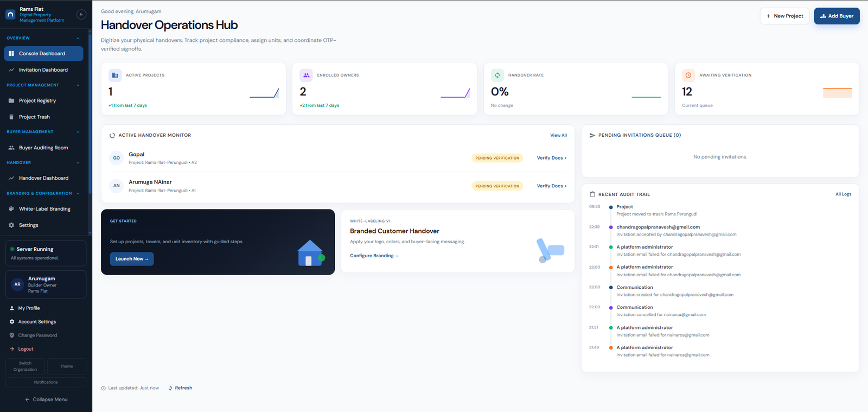Click the Logout arrow icon
The image size is (868, 412).
[x=12, y=349]
